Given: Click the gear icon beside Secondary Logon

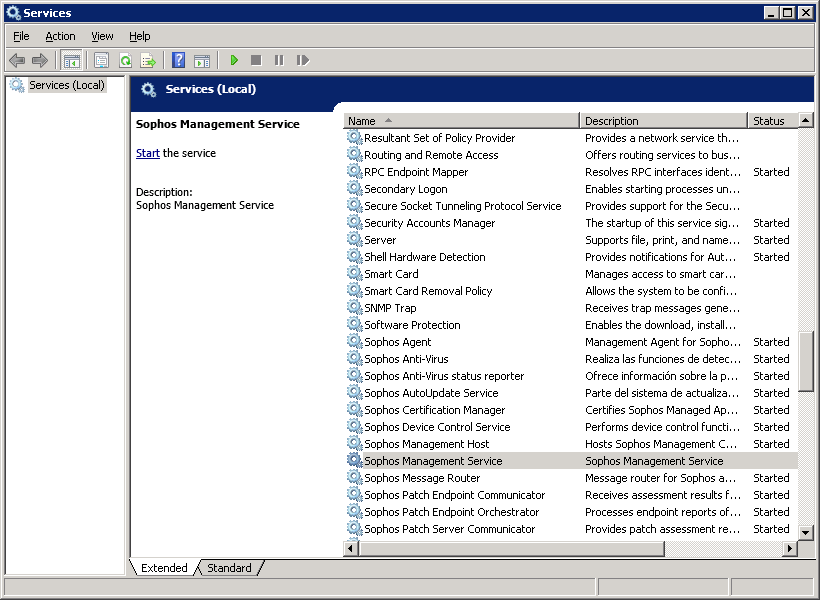Looking at the screenshot, I should pyautogui.click(x=355, y=188).
